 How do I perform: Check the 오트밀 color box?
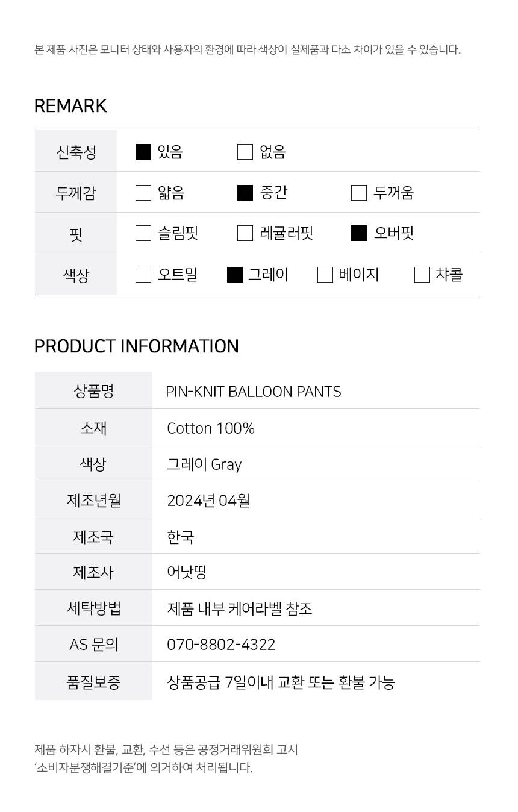point(143,275)
